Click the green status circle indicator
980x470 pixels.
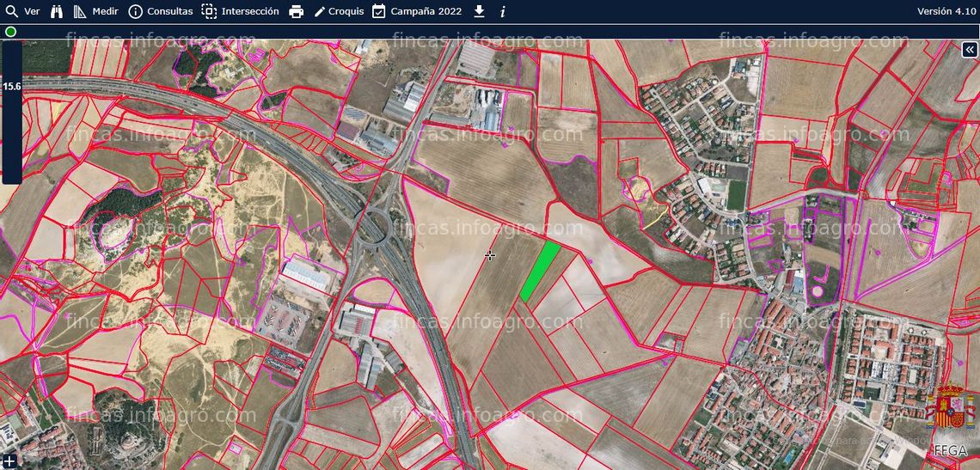[x=10, y=32]
